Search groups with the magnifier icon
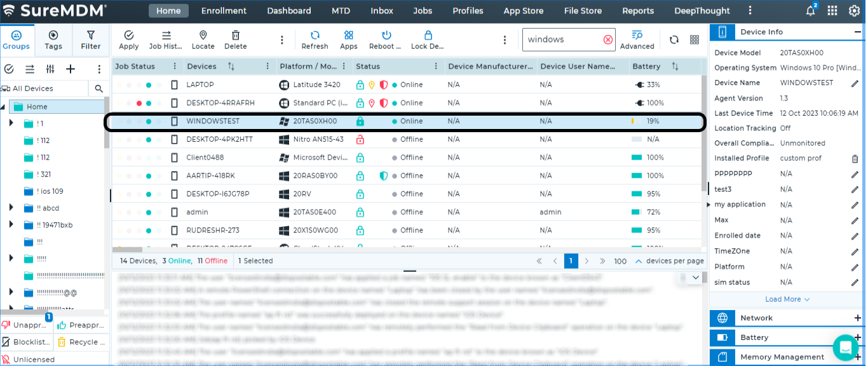Screen dimensions: 868x366 99,88
